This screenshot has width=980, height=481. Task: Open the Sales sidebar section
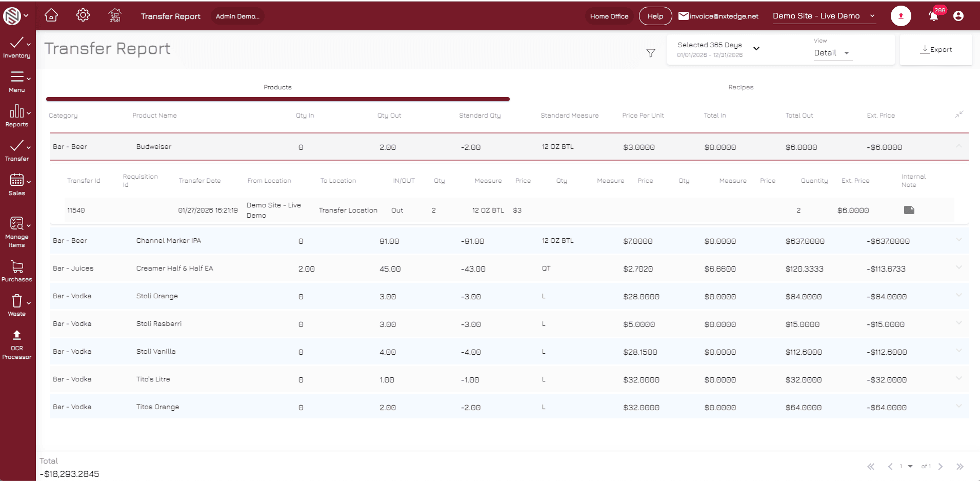point(17,185)
